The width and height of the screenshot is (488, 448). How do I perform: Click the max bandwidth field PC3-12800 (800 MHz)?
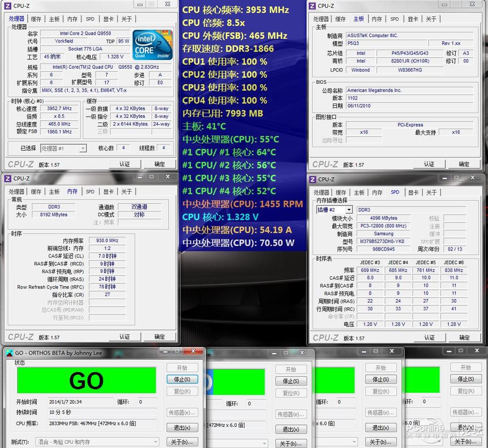point(383,226)
